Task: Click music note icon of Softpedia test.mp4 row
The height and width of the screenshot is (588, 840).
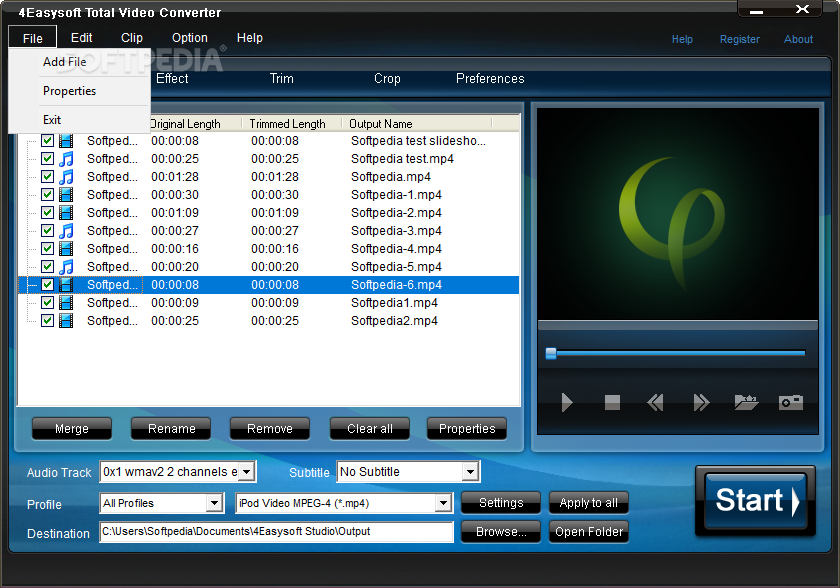Action: (66, 159)
